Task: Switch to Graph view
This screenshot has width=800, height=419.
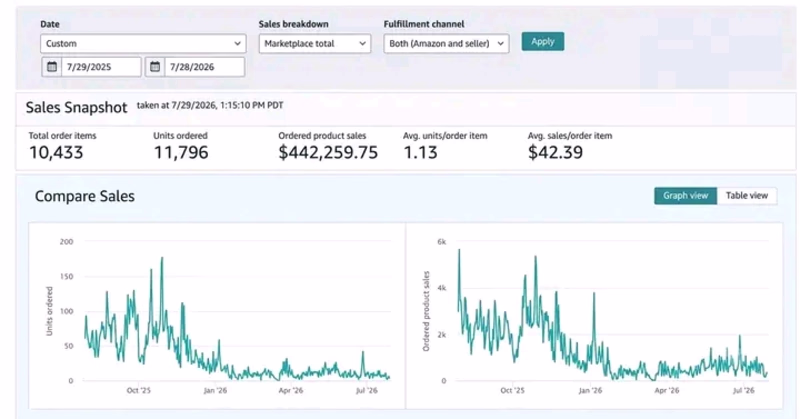Action: point(685,195)
